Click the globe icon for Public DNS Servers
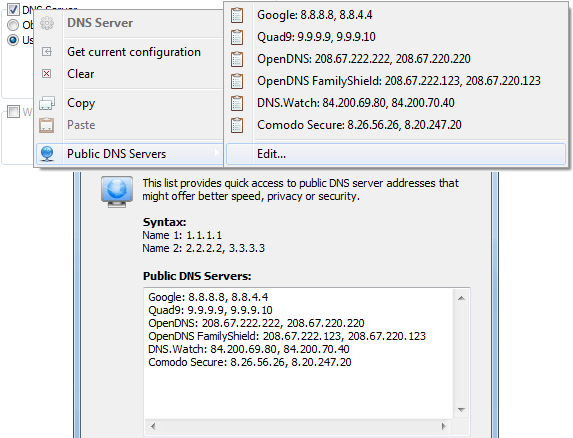The image size is (573, 438). (x=47, y=154)
